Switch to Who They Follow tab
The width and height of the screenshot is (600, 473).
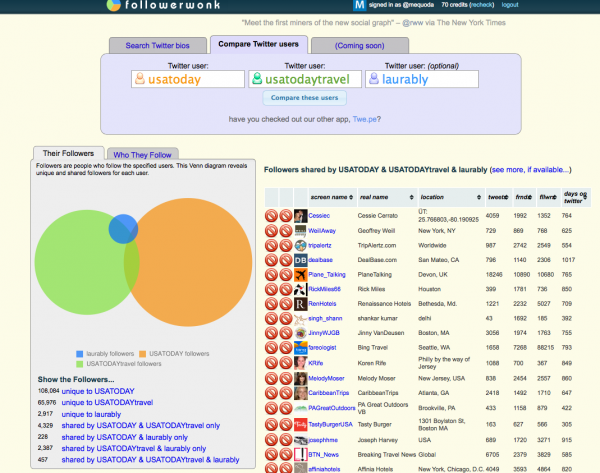click(x=142, y=155)
